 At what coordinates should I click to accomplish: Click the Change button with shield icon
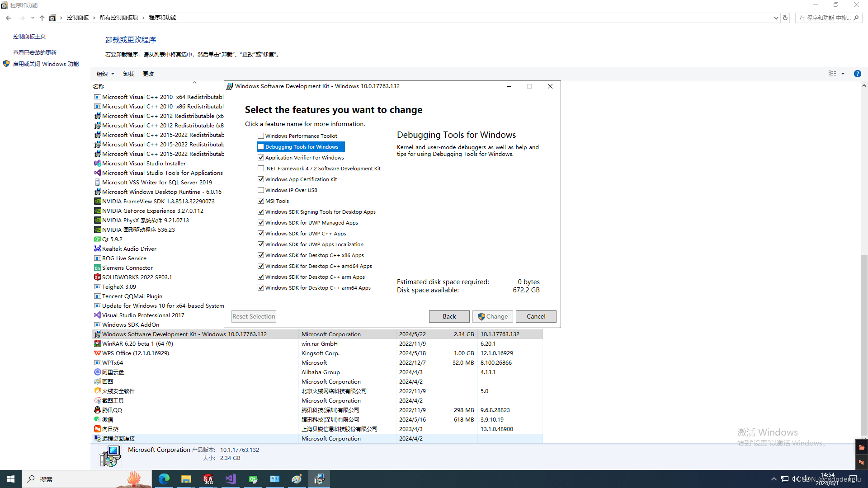coord(493,316)
